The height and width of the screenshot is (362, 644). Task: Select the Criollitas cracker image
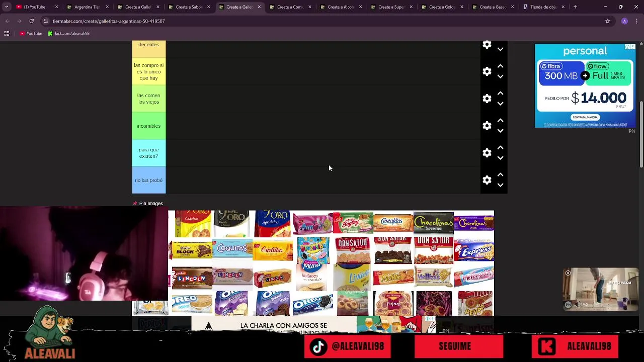coord(272,250)
